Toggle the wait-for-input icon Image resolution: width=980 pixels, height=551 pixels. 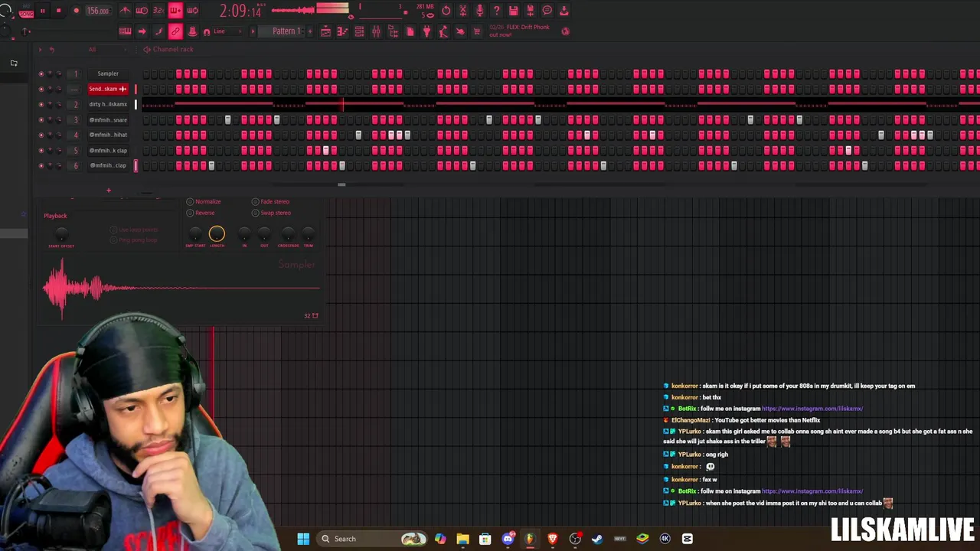142,11
